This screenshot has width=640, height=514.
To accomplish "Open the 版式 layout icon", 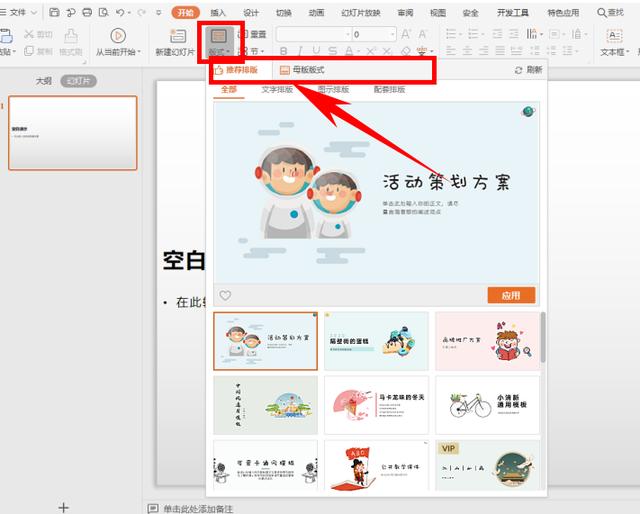I will click(x=219, y=36).
